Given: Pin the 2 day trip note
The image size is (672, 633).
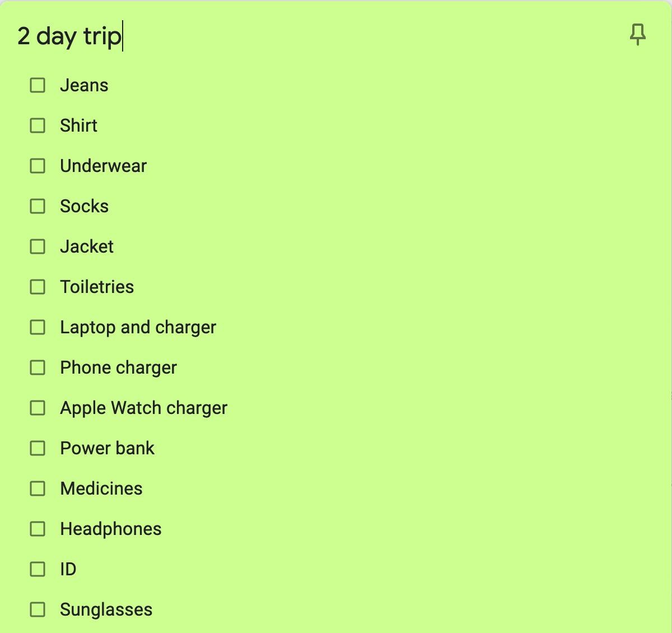Looking at the screenshot, I should [x=637, y=35].
